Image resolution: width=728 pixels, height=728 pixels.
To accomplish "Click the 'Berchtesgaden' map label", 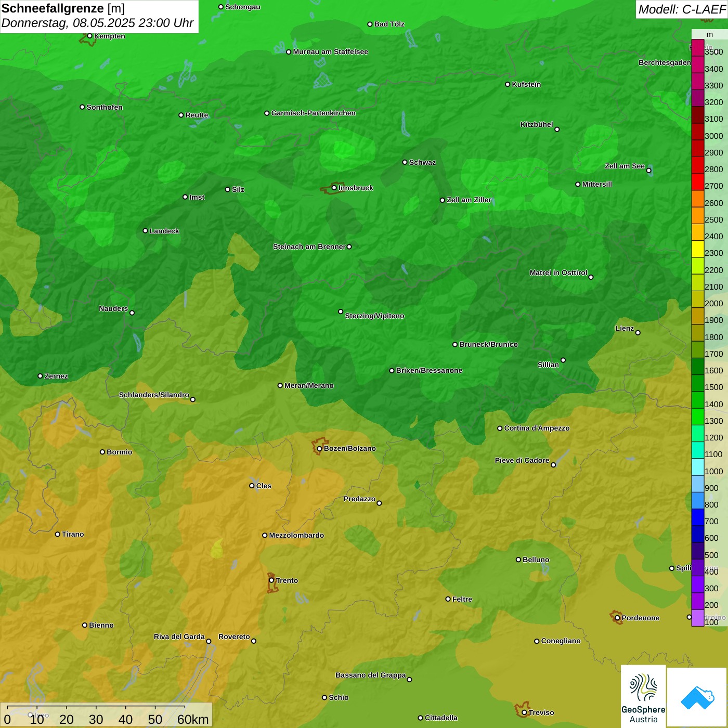I will (x=665, y=62).
